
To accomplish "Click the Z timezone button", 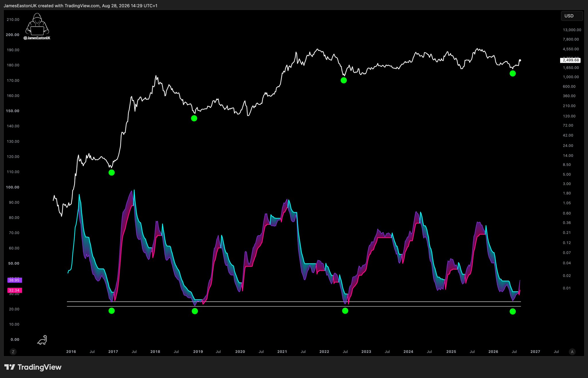I will pos(13,352).
